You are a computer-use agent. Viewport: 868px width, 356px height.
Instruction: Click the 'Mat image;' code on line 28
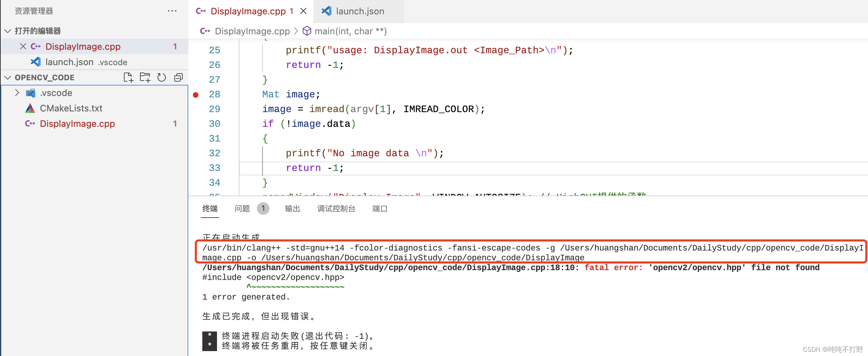291,94
